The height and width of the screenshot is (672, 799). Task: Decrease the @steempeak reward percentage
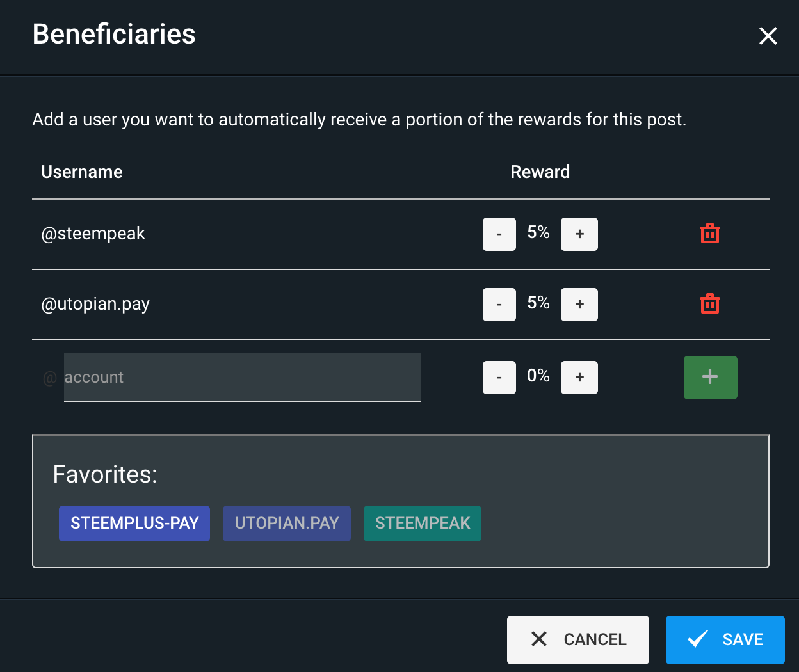point(499,234)
